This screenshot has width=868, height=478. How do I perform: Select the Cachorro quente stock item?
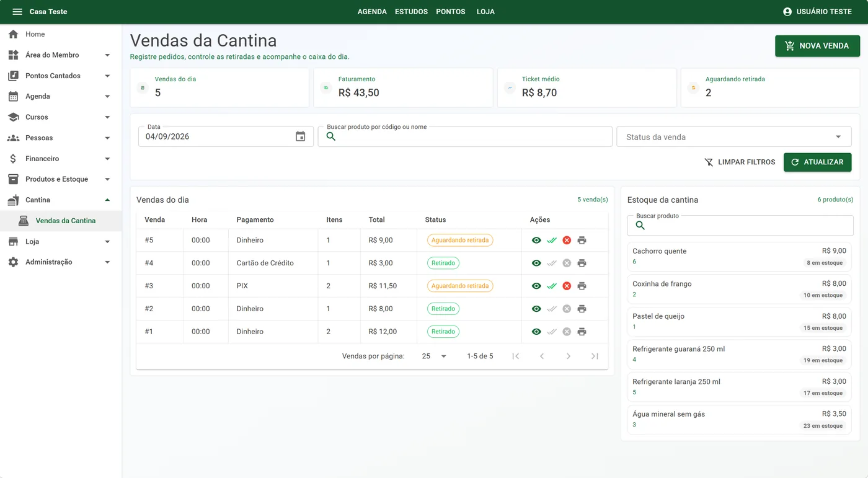point(739,257)
